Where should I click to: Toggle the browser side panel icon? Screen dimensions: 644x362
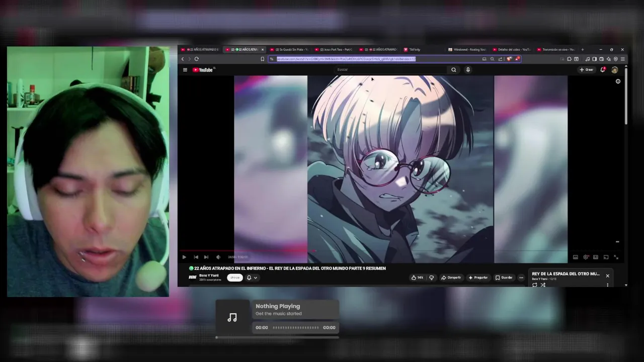click(x=594, y=59)
